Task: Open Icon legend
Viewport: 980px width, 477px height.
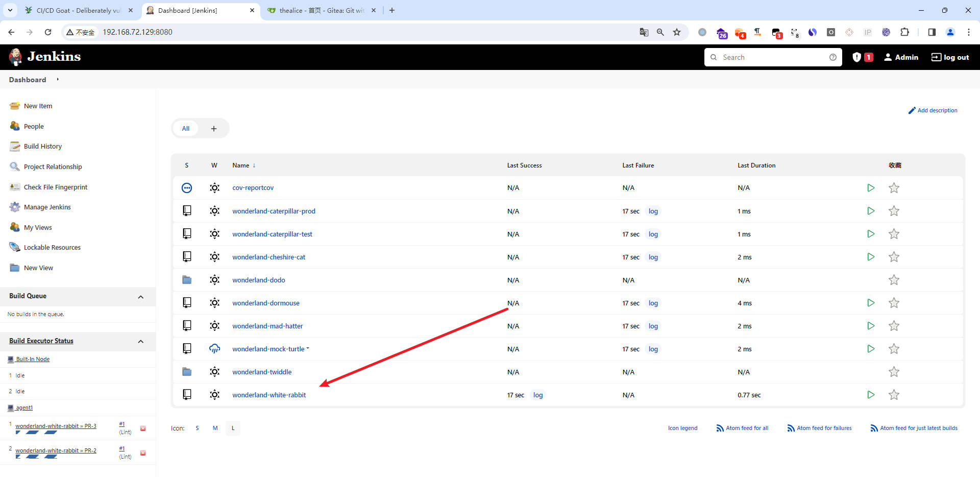Action: coord(682,428)
